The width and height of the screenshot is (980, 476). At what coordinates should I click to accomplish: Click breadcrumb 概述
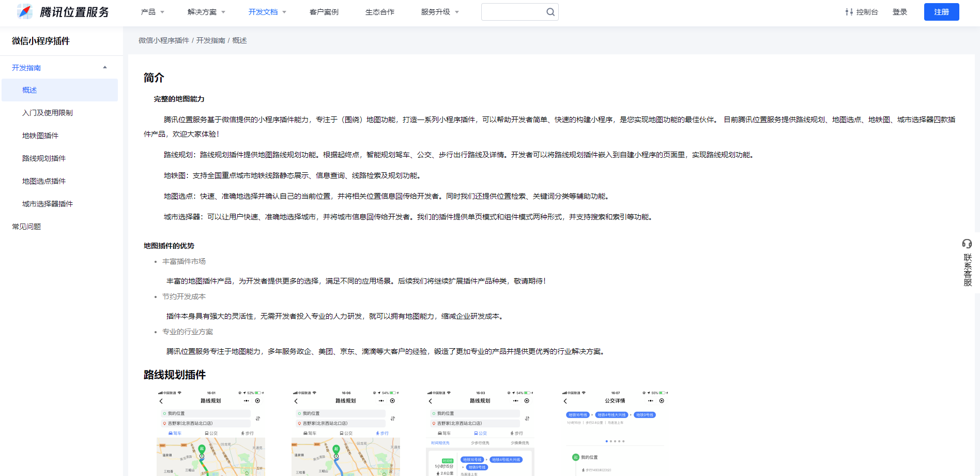click(x=239, y=40)
